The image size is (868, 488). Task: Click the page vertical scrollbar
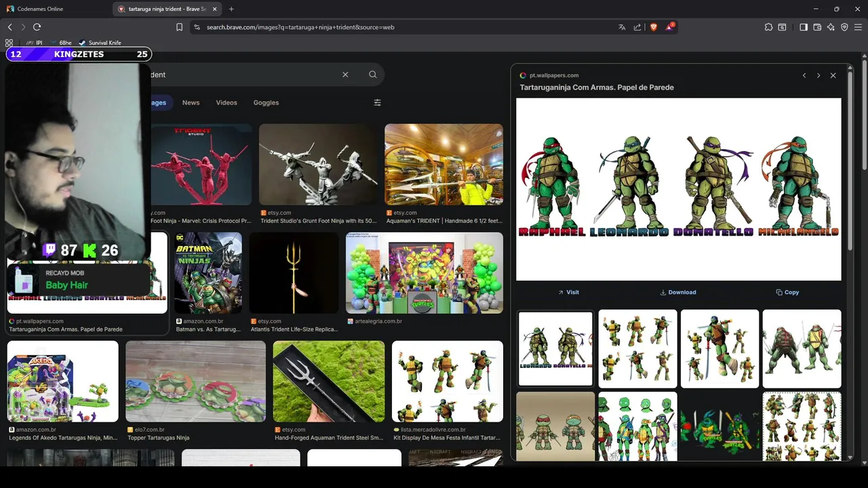click(864, 115)
